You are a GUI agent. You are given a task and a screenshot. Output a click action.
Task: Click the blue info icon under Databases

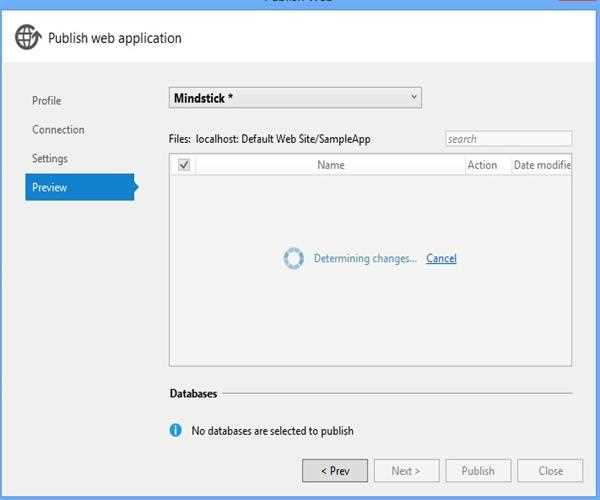(x=176, y=431)
